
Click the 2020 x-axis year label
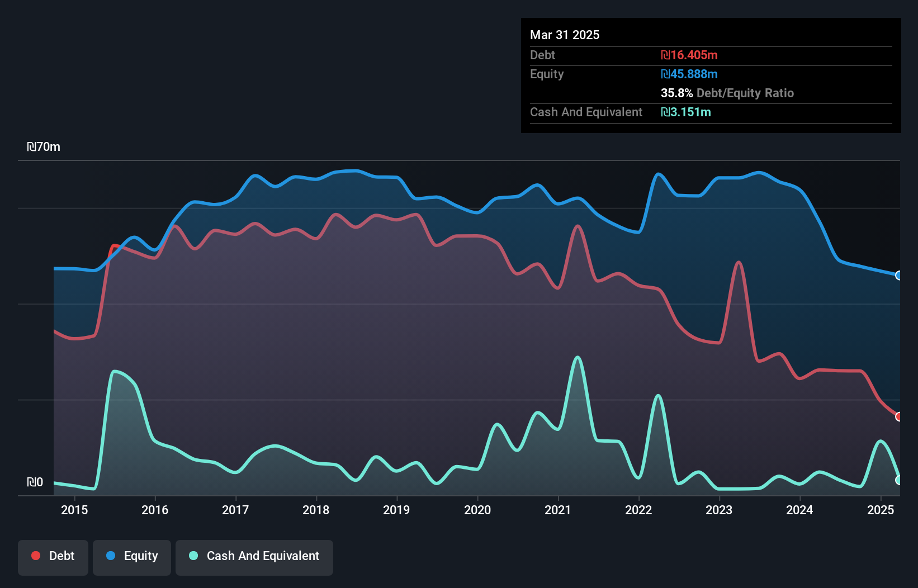pyautogui.click(x=477, y=510)
